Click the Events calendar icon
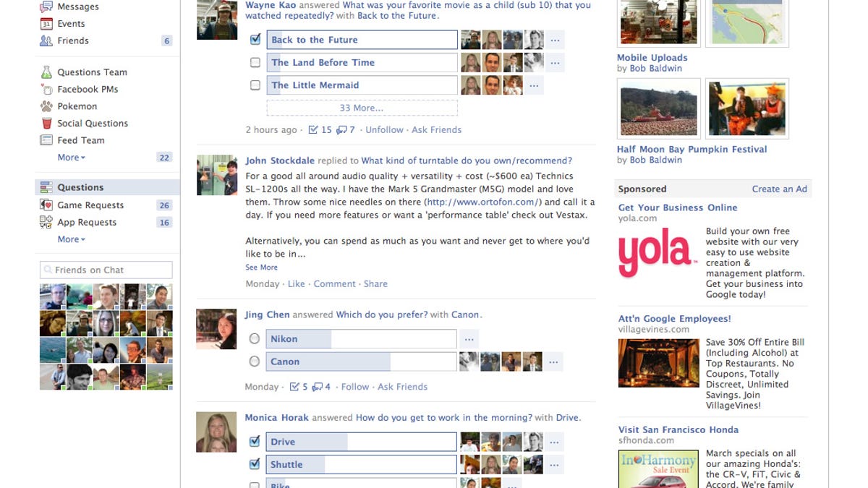 tap(46, 24)
